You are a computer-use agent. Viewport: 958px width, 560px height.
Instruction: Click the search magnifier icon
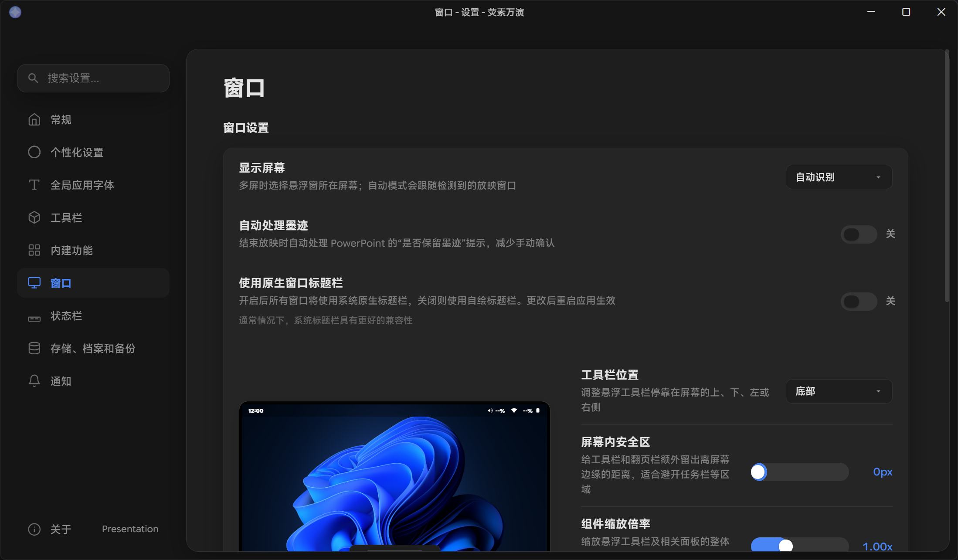(x=33, y=78)
